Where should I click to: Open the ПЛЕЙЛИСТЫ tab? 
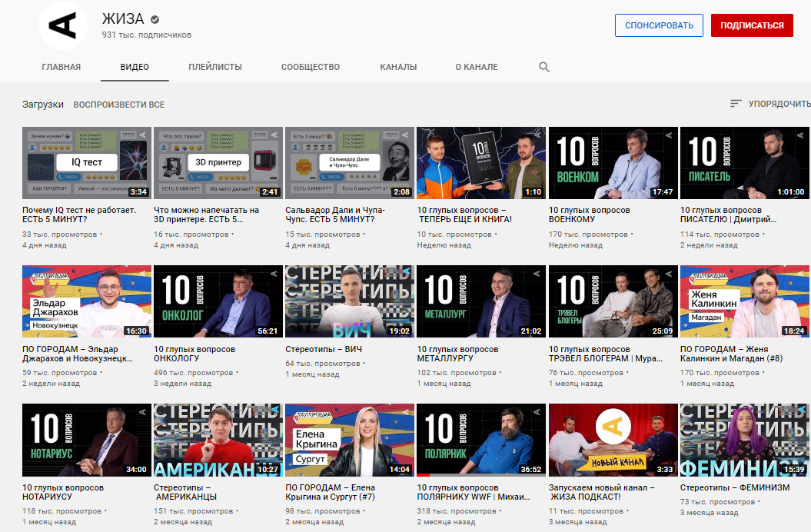pos(215,67)
